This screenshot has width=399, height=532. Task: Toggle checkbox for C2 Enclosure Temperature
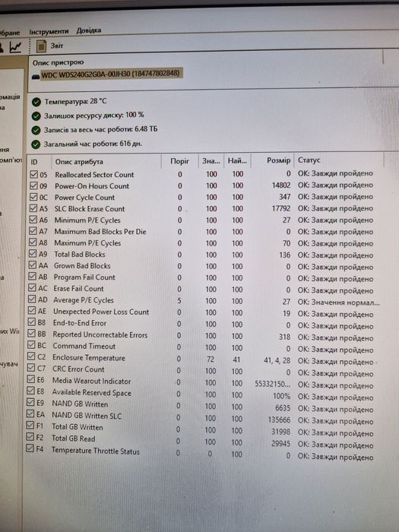31,356
